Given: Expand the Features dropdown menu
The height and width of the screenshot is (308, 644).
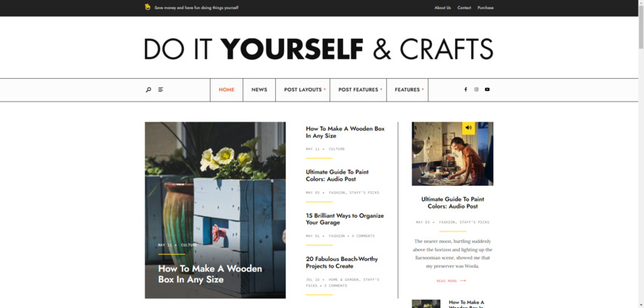Looking at the screenshot, I should pyautogui.click(x=408, y=90).
